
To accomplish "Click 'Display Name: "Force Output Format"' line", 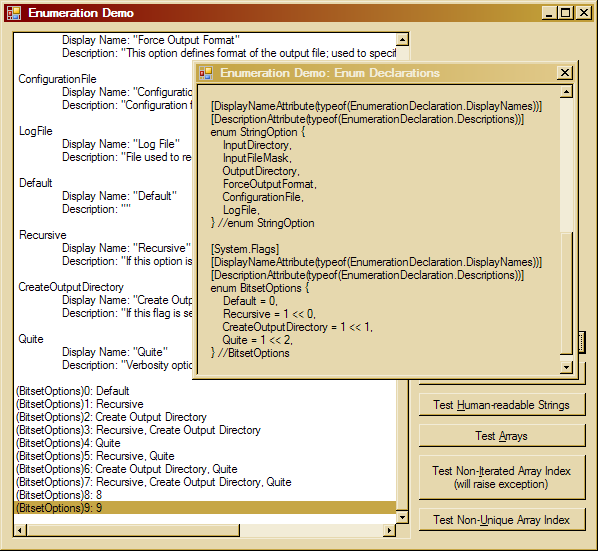I will pos(151,40).
